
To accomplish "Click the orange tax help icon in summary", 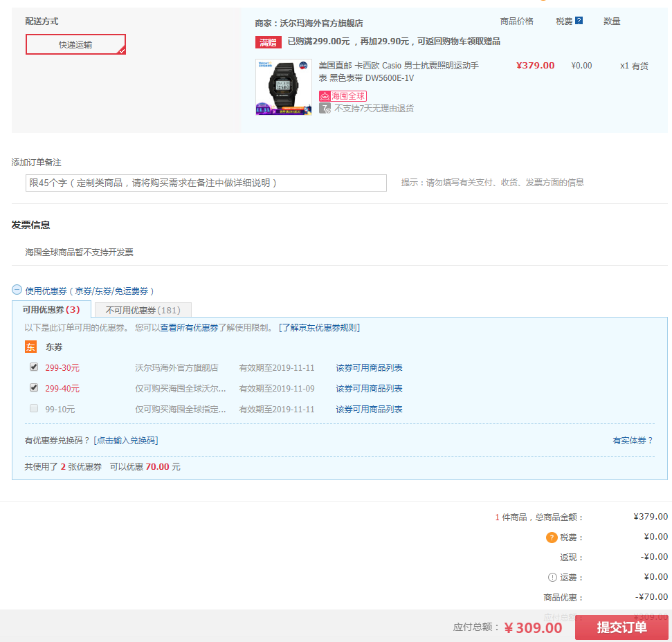I will coord(552,537).
